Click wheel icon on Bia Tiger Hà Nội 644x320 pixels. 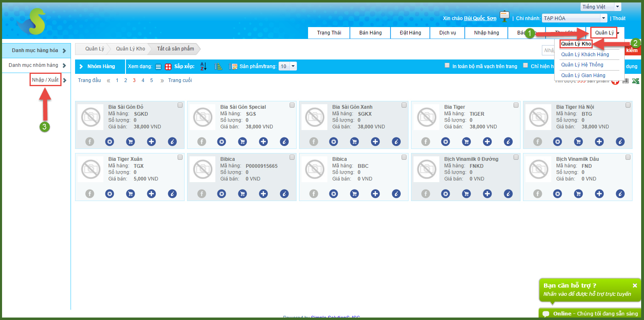[x=557, y=142]
